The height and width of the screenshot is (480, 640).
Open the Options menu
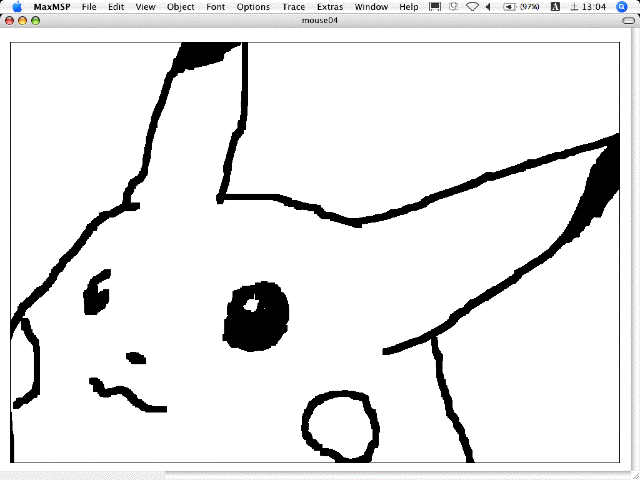[x=253, y=7]
